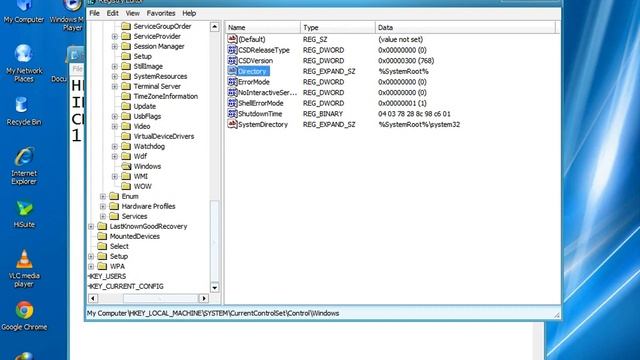640x360 pixels.
Task: Click the tree pane scroll up arrow
Action: 214,27
